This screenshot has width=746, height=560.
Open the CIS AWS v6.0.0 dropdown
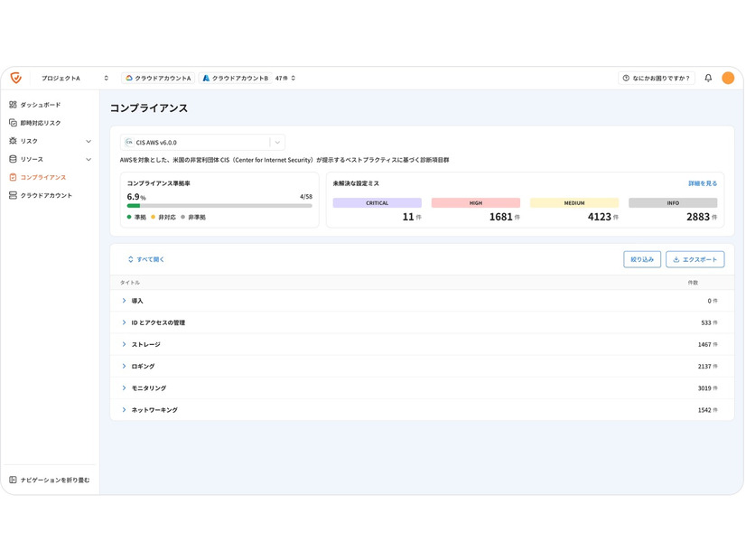277,143
